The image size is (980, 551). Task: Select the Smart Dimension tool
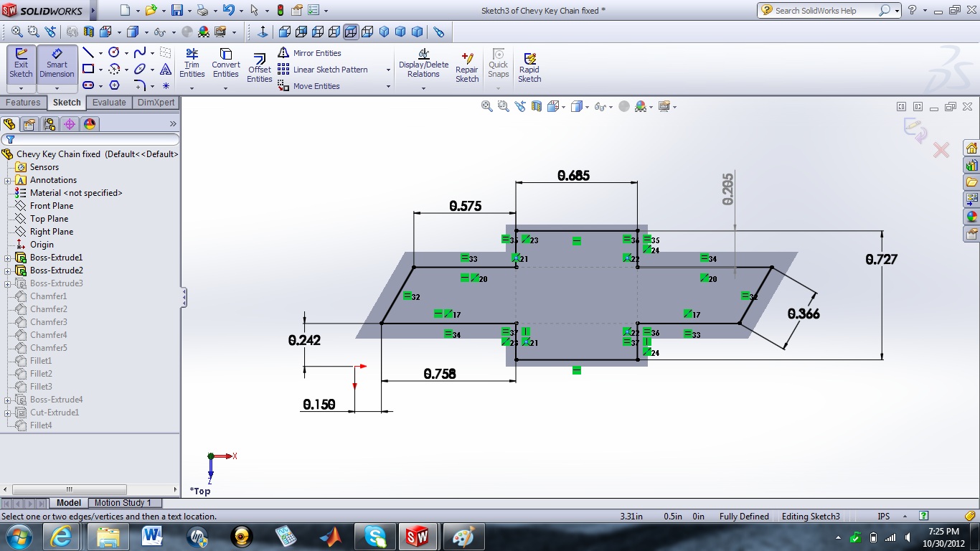point(57,63)
